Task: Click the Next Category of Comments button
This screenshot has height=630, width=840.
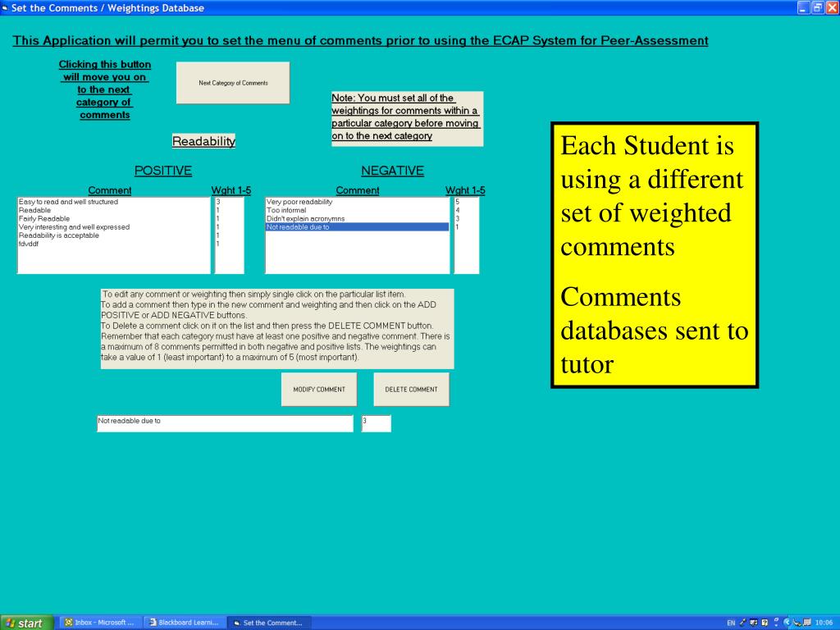Action: point(233,83)
